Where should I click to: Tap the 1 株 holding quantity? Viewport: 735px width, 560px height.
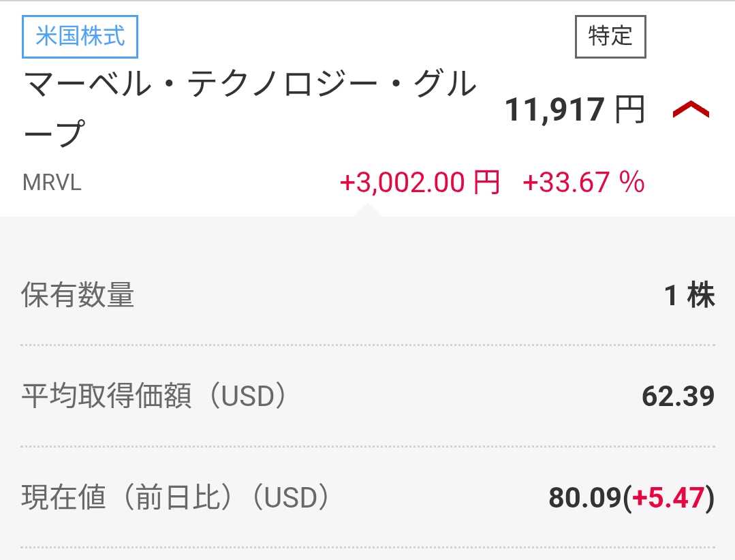689,296
